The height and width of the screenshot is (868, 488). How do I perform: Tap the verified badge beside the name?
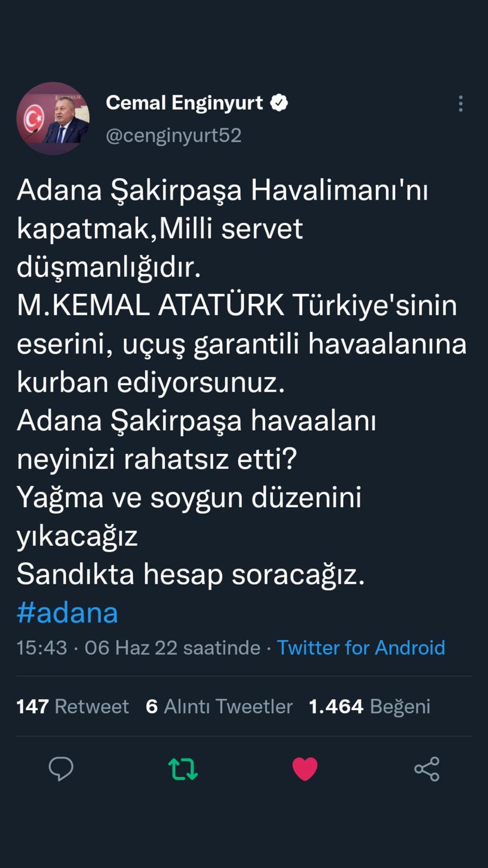[x=279, y=103]
